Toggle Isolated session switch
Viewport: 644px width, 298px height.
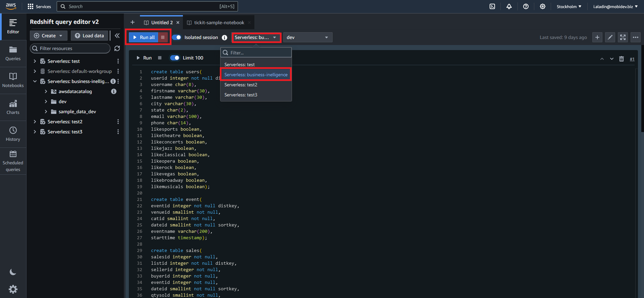click(177, 37)
